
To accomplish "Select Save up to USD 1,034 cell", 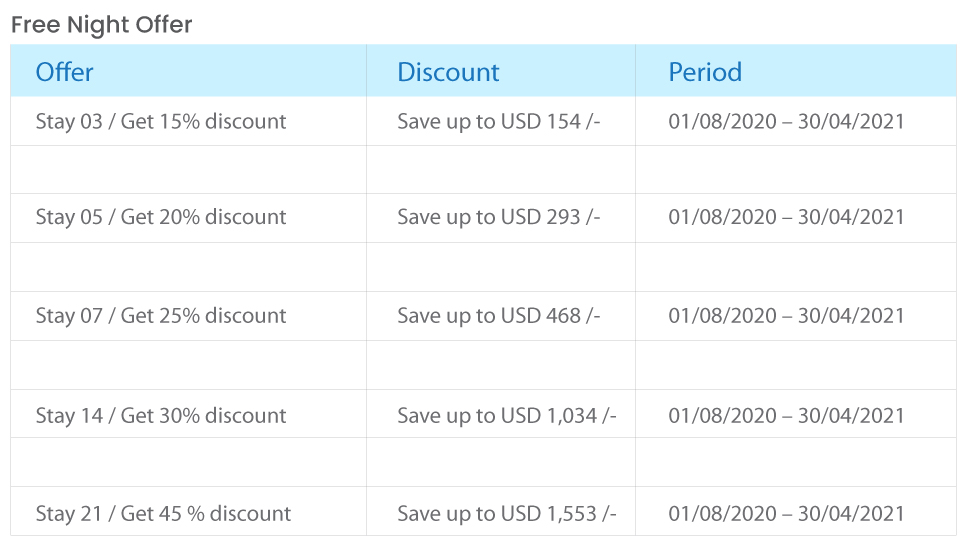I will pyautogui.click(x=501, y=414).
